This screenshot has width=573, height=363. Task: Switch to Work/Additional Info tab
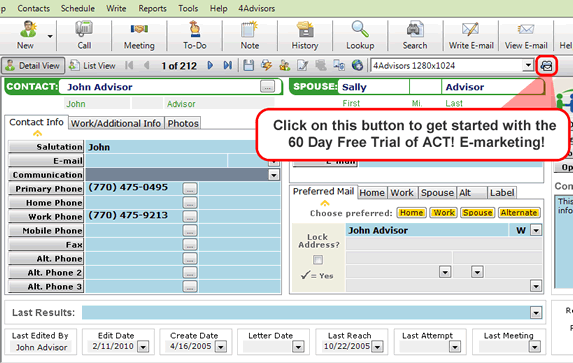point(116,123)
